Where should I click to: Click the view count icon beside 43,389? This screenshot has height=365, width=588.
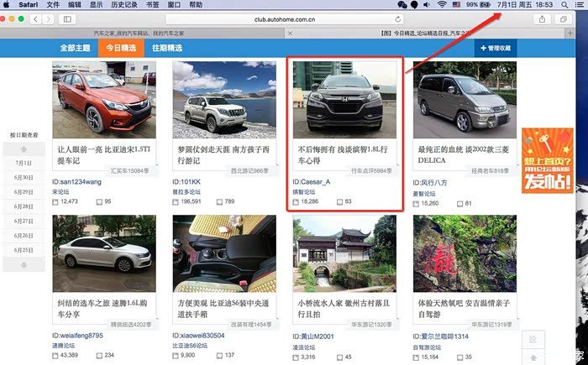[x=55, y=356]
